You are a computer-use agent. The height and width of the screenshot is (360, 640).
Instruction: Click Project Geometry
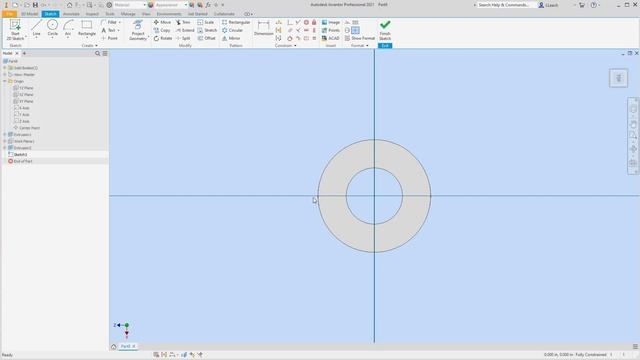coord(138,30)
